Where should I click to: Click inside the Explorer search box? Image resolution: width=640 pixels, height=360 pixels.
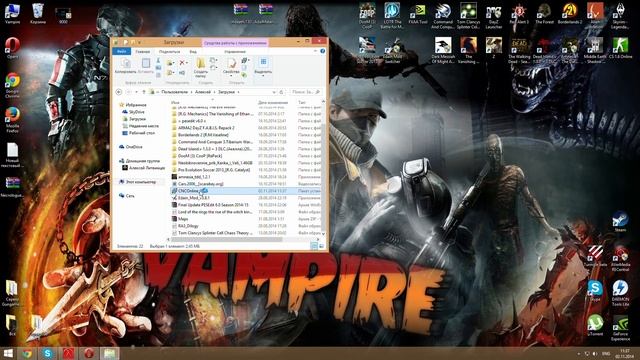click(306, 92)
